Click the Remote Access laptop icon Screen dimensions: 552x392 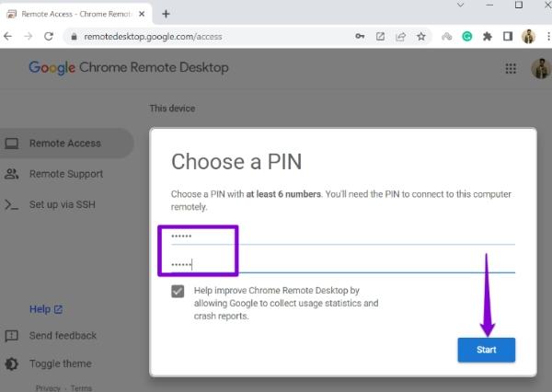pos(12,144)
